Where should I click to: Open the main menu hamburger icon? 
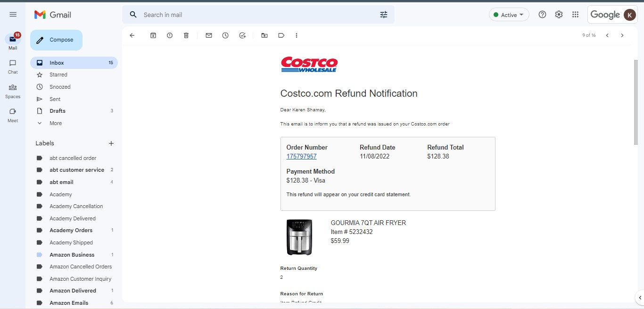coord(13,15)
